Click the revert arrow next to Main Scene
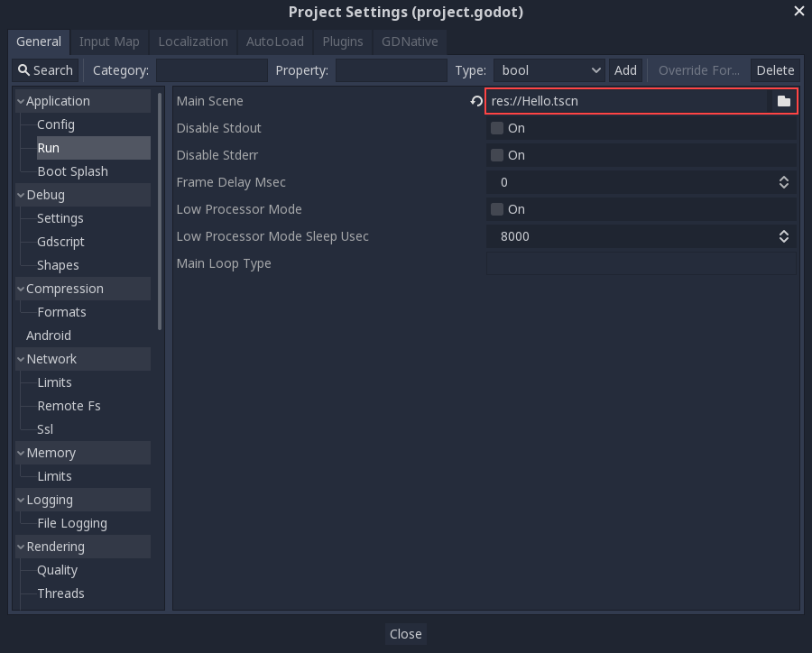Screen dimensions: 812x653 click(x=476, y=101)
